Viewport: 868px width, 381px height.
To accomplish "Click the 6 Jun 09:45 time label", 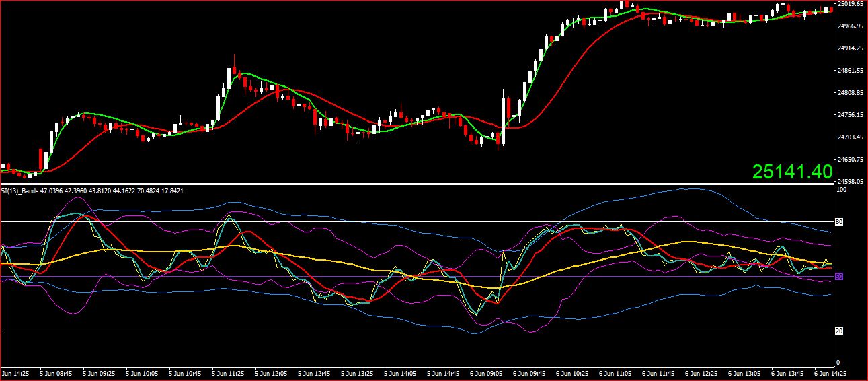I will click(x=530, y=372).
